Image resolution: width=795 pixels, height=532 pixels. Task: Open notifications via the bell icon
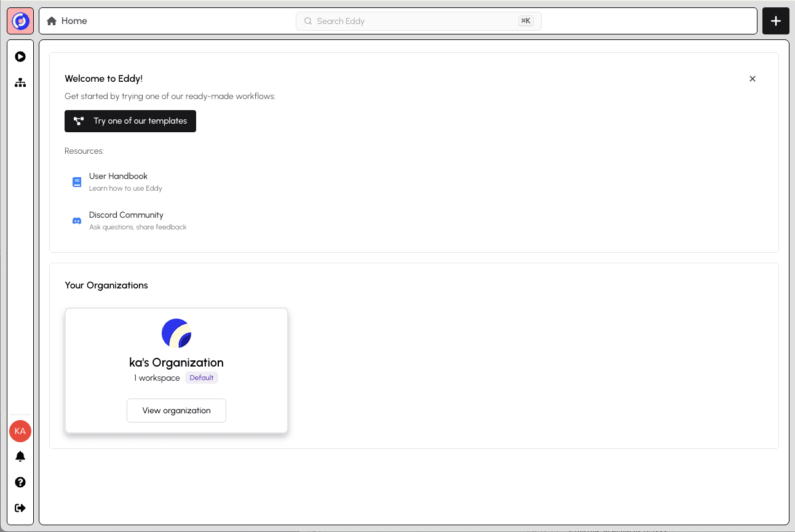click(x=20, y=456)
